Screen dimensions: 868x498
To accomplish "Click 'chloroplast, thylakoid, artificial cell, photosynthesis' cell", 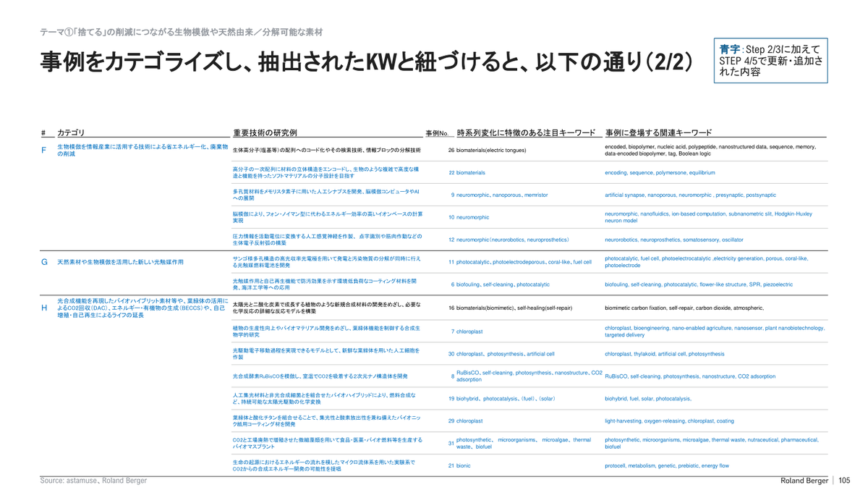I will pos(664,354).
